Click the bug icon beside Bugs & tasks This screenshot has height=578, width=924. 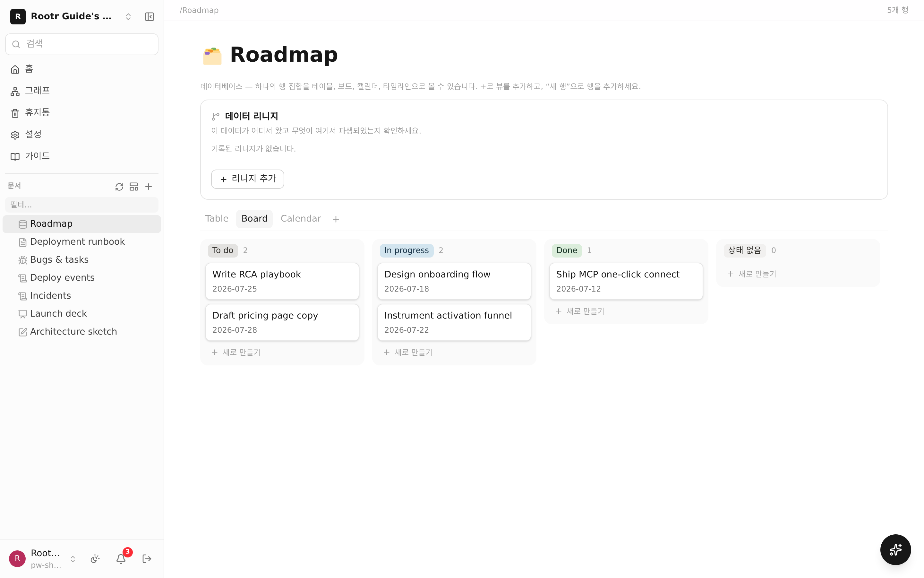[x=23, y=260]
